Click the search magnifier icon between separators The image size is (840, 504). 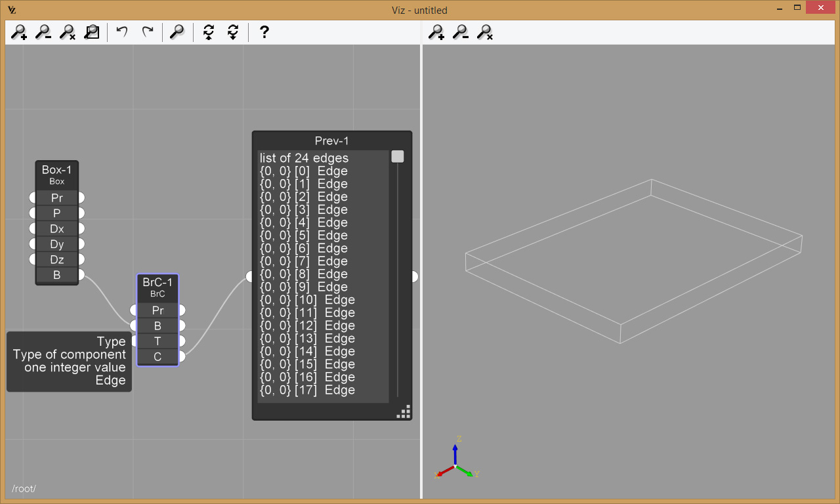(177, 32)
